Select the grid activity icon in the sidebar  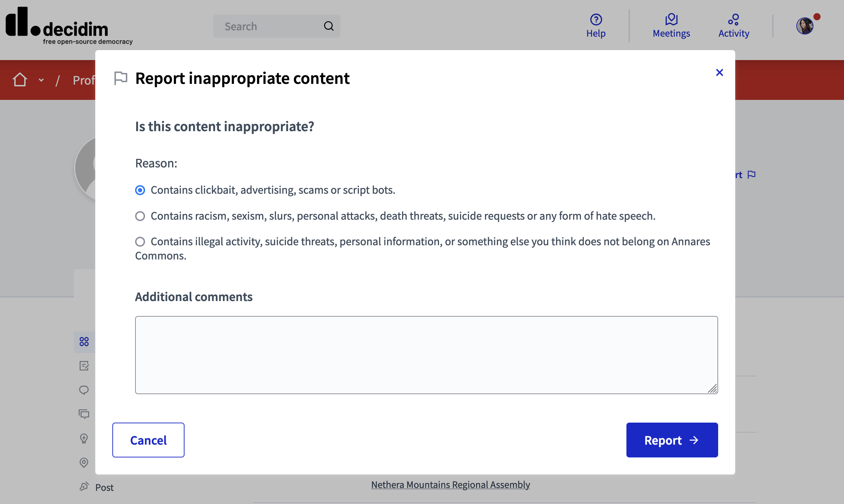84,342
